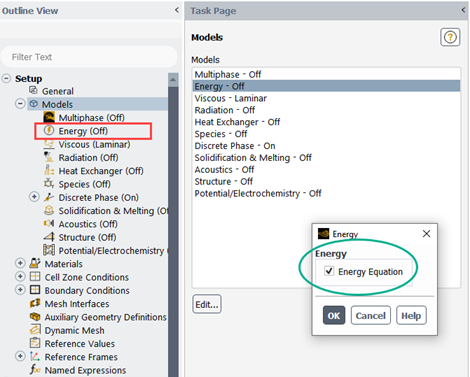Click the Outline View scrollbar up arrow
Viewport: 470px width, 377px height.
coord(173,79)
